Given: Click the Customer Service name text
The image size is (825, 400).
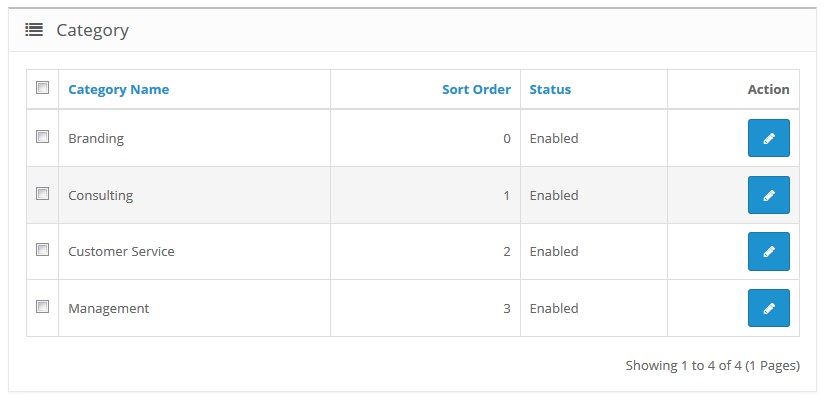Looking at the screenshot, I should 122,252.
